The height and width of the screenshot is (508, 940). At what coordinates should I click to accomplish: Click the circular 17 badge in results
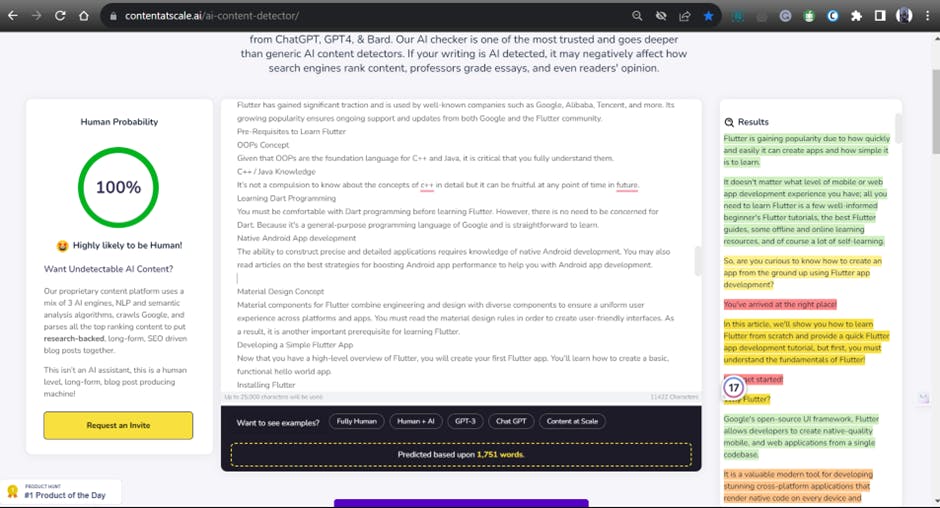tap(734, 387)
